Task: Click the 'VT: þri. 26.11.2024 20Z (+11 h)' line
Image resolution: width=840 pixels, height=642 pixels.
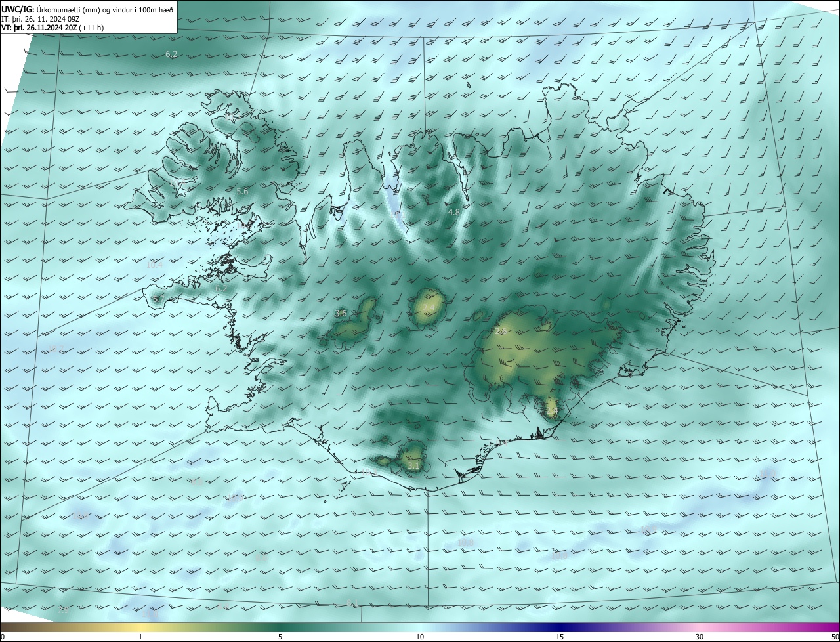Action: [52, 28]
